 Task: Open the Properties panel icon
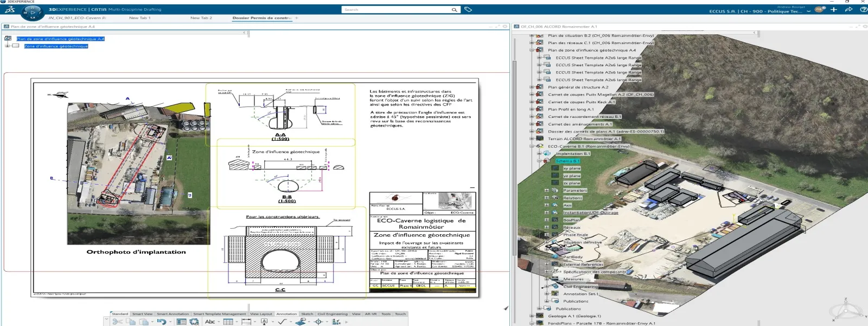coord(181,322)
